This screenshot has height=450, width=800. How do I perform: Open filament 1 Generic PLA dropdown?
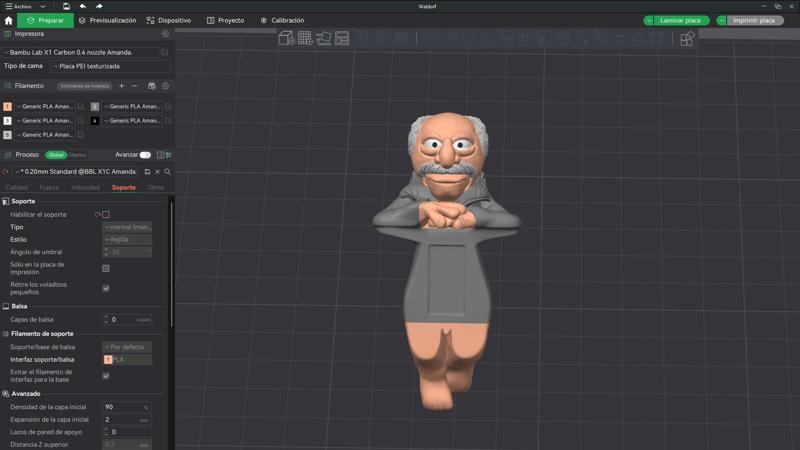tap(46, 106)
